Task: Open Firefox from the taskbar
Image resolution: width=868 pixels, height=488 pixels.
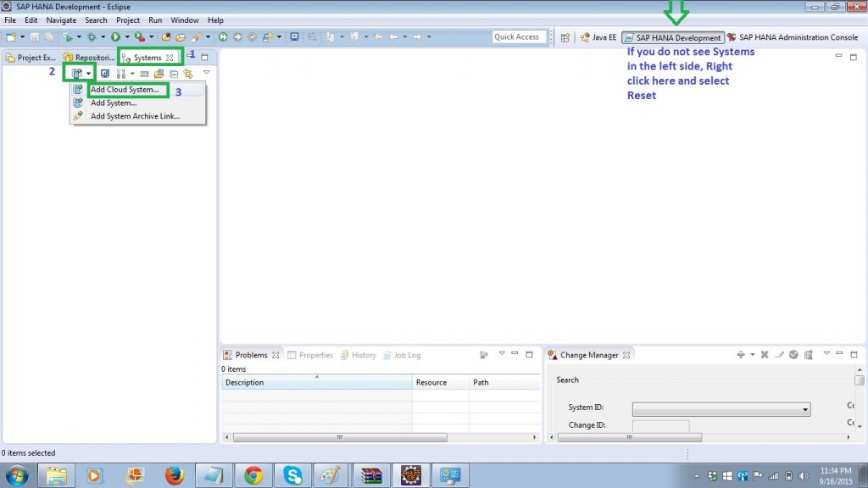Action: point(174,475)
